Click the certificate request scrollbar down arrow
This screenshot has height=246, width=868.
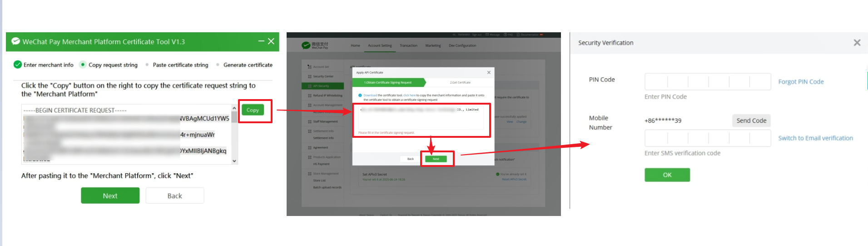pos(234,161)
